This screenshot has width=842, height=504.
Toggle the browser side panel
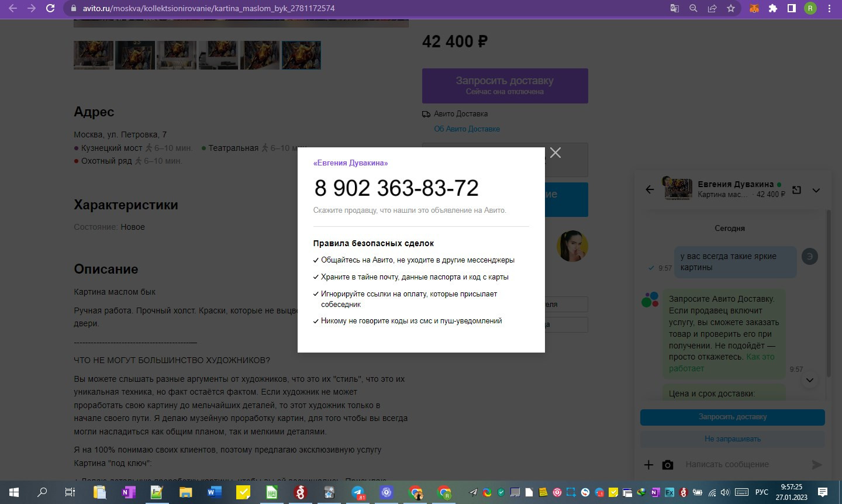[792, 8]
